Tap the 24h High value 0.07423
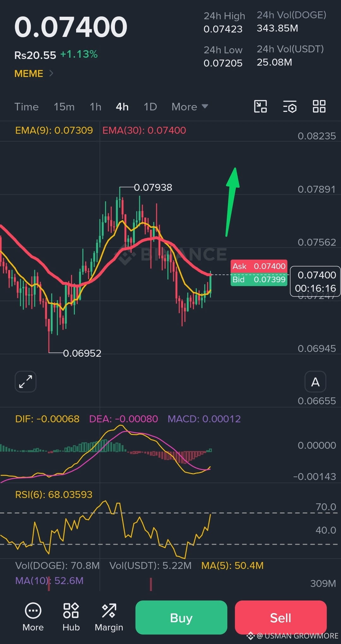Viewport: 341px width, 644px height. 223,29
